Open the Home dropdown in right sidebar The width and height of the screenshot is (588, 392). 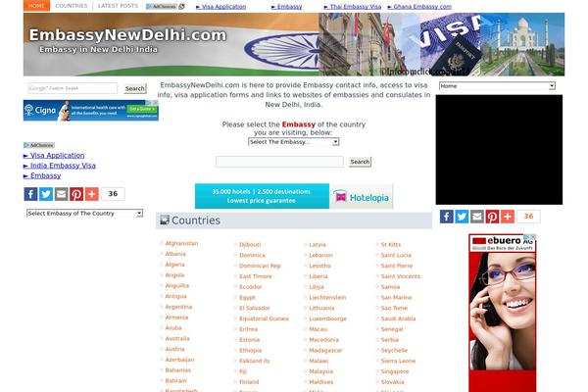click(497, 86)
